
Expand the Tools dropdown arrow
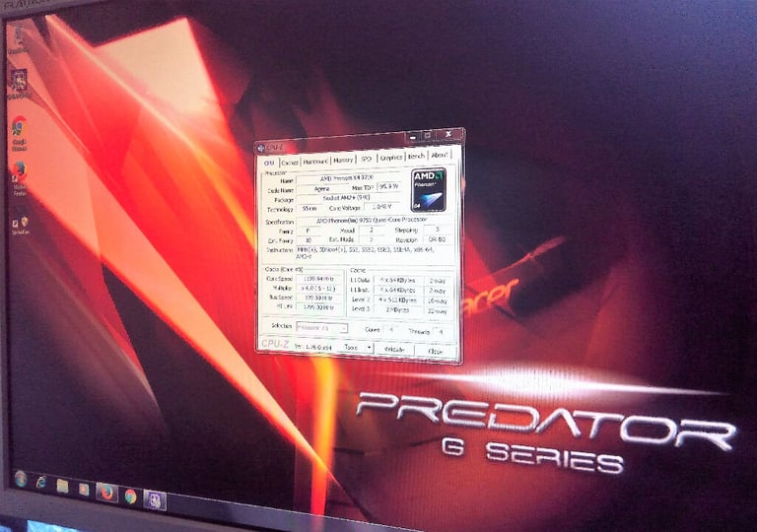(x=370, y=348)
